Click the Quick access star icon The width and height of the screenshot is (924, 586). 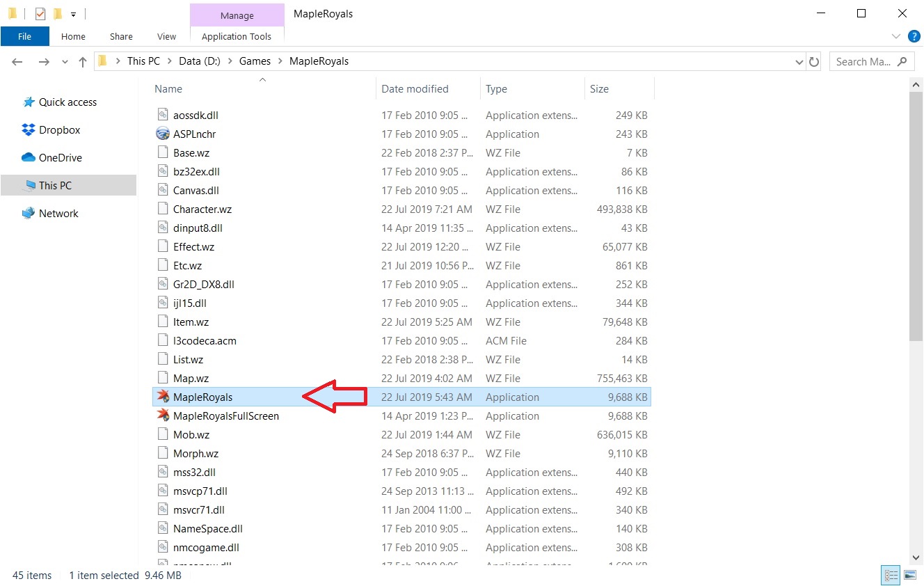point(29,102)
